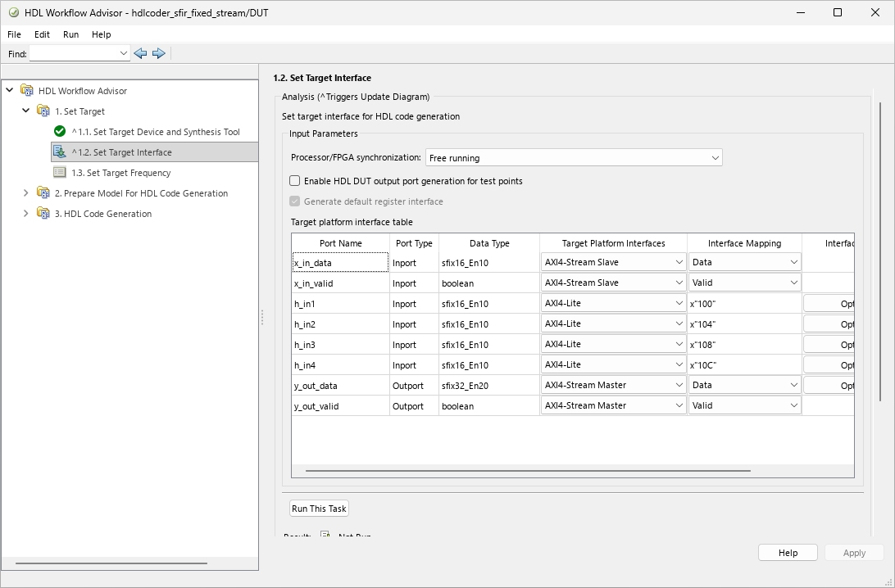Click the back navigation arrow near Find
The width and height of the screenshot is (895, 588).
pyautogui.click(x=140, y=52)
